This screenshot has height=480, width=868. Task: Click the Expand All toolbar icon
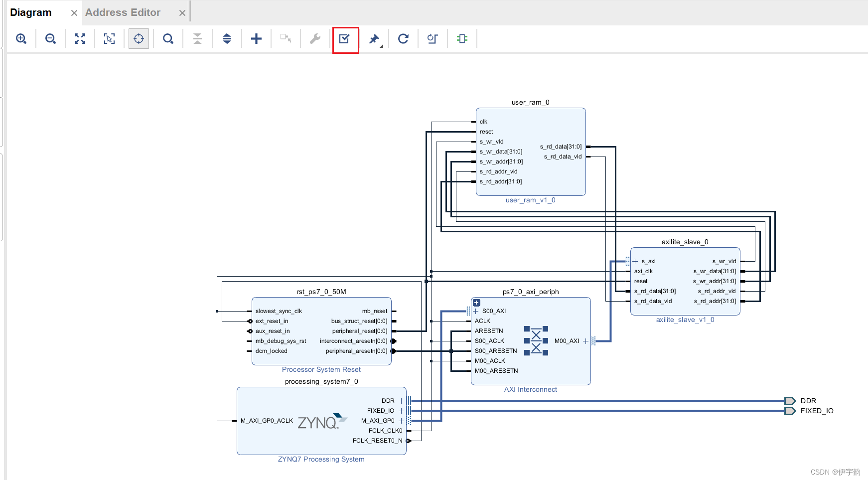[227, 39]
